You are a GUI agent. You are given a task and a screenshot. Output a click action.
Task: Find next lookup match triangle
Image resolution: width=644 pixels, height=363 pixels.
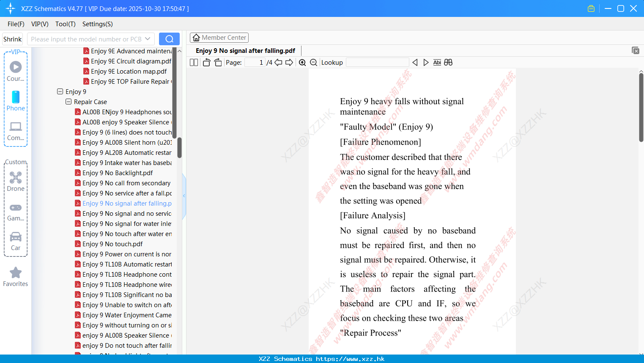[426, 63]
